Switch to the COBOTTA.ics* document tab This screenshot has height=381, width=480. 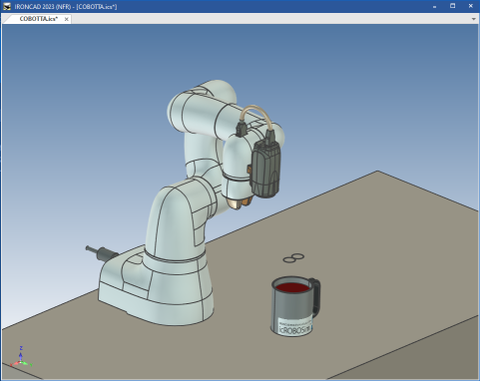click(x=38, y=19)
